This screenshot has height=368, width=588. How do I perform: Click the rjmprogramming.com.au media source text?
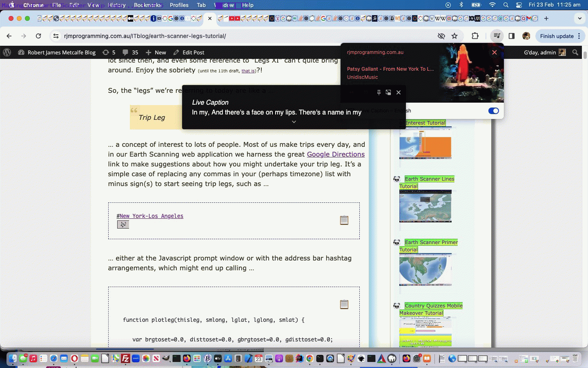[x=375, y=52]
